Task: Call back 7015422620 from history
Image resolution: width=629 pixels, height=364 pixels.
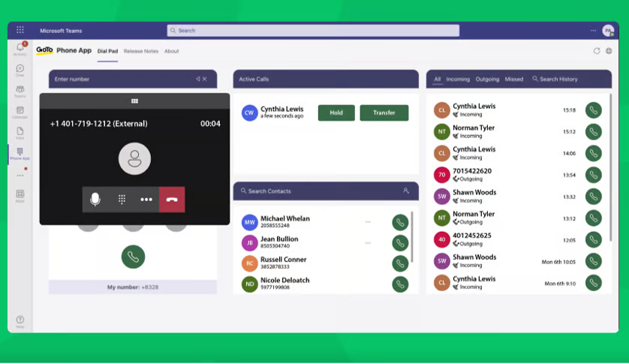Action: tap(593, 175)
